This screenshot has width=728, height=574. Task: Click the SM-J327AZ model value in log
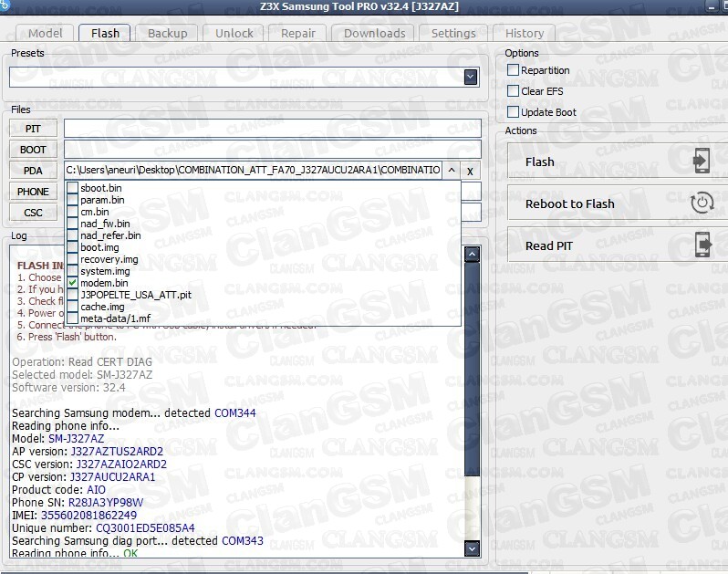[x=76, y=439]
